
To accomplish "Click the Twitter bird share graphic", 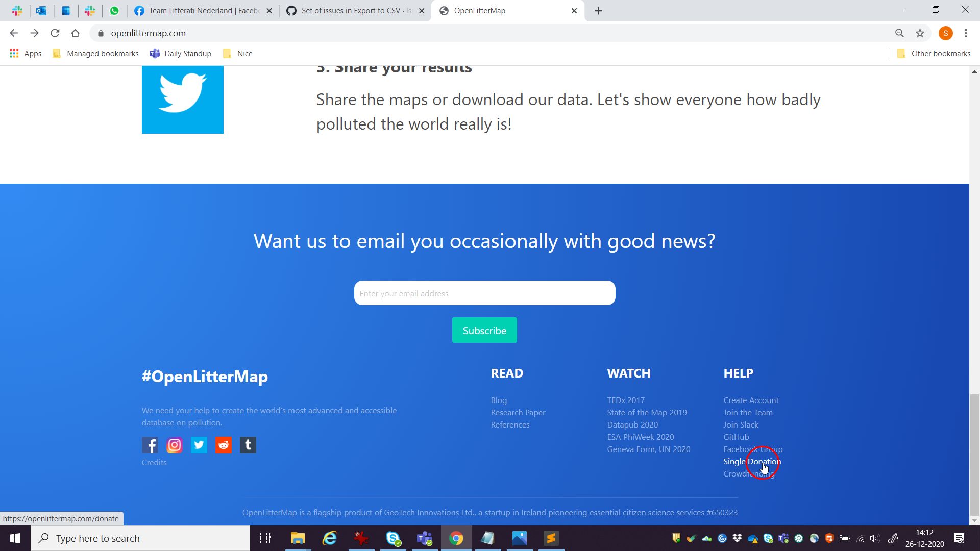I will click(182, 99).
